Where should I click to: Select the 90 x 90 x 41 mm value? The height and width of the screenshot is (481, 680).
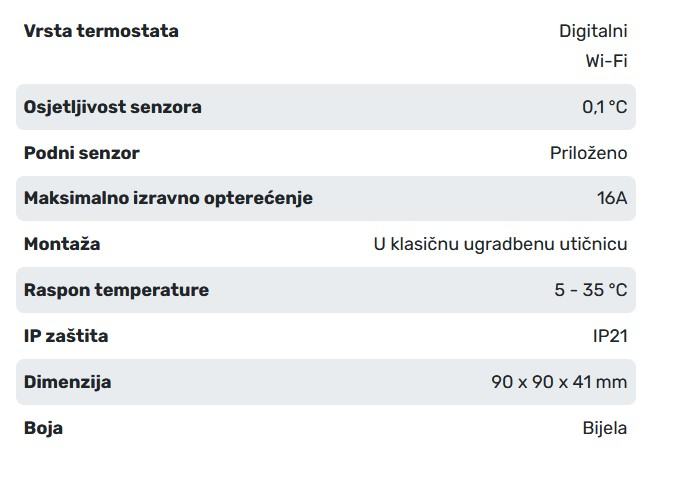click(559, 382)
